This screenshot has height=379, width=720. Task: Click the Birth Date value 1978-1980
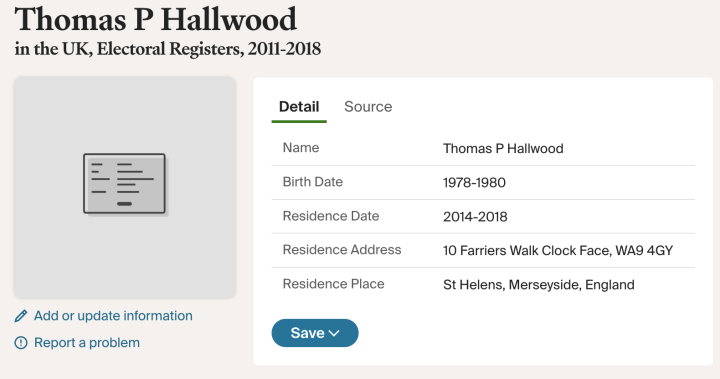[474, 182]
